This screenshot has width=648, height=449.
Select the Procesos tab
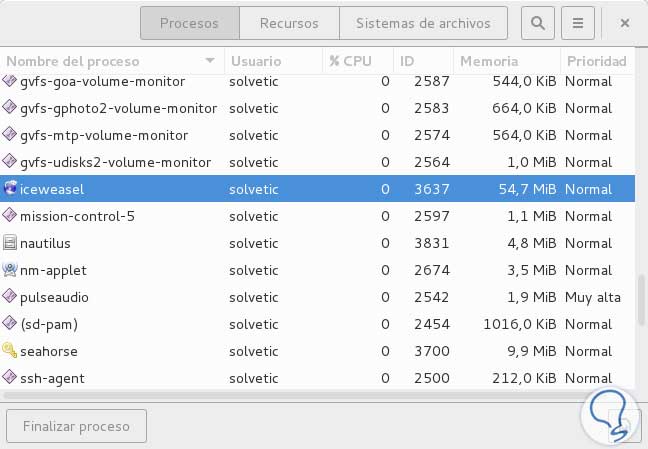(x=189, y=22)
